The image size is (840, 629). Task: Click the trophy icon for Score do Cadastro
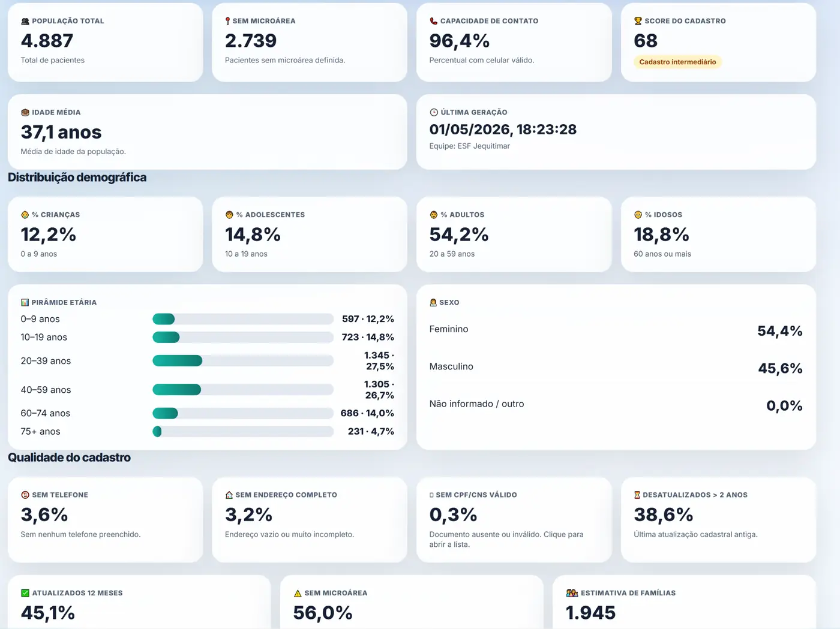638,21
